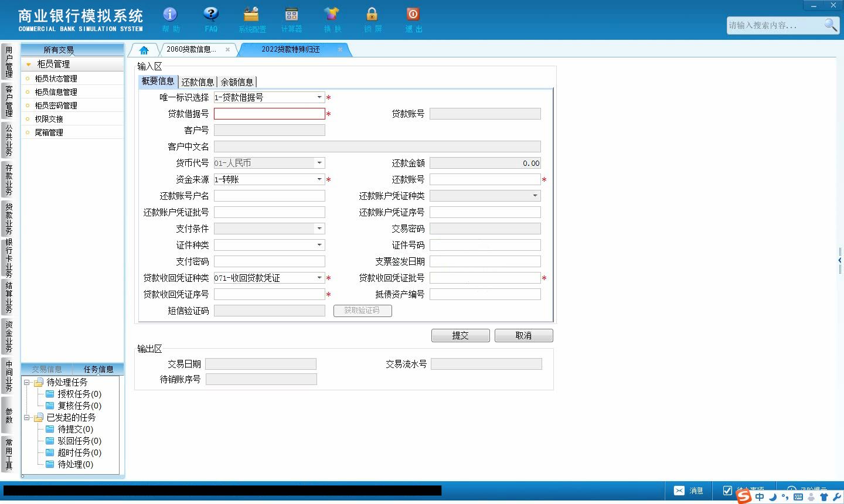The image size is (844, 504).
Task: Open 尾箱管理 in the menu
Action: pyautogui.click(x=49, y=132)
